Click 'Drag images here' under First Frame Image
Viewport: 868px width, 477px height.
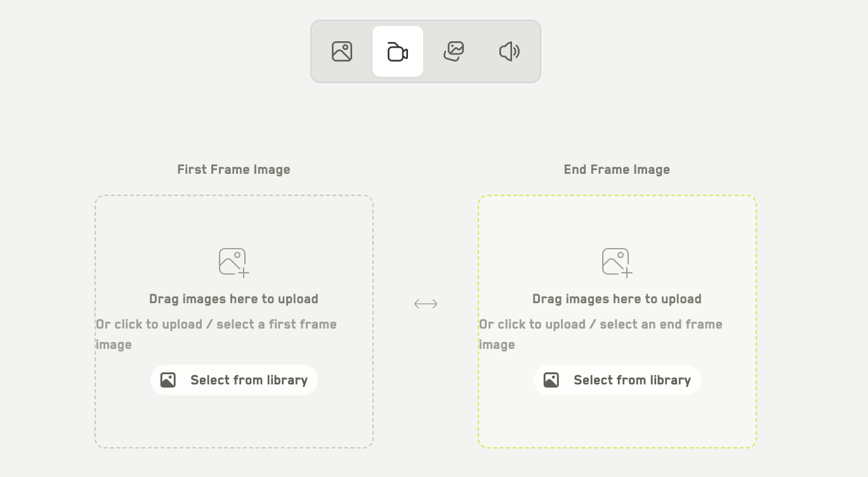(x=234, y=299)
